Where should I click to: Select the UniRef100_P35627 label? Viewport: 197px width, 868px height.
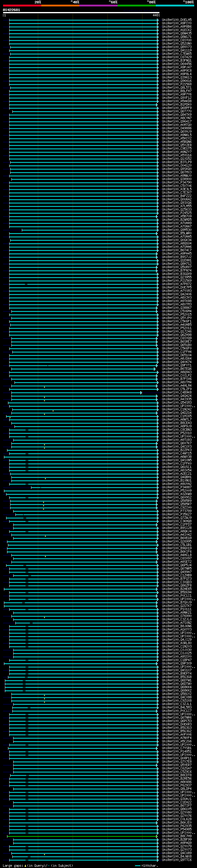pos(177,515)
